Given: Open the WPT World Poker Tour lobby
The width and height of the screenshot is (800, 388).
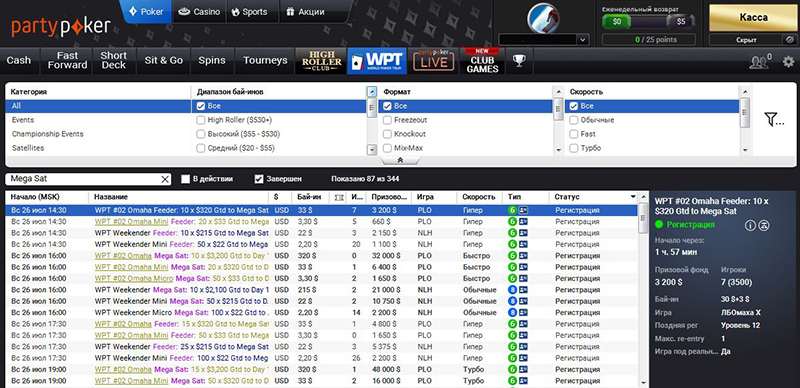Looking at the screenshot, I should point(377,61).
